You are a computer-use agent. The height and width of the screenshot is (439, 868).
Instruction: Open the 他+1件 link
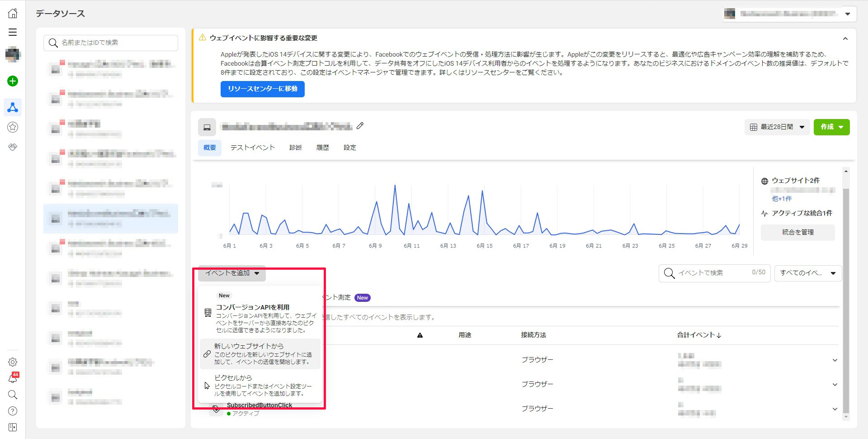782,199
